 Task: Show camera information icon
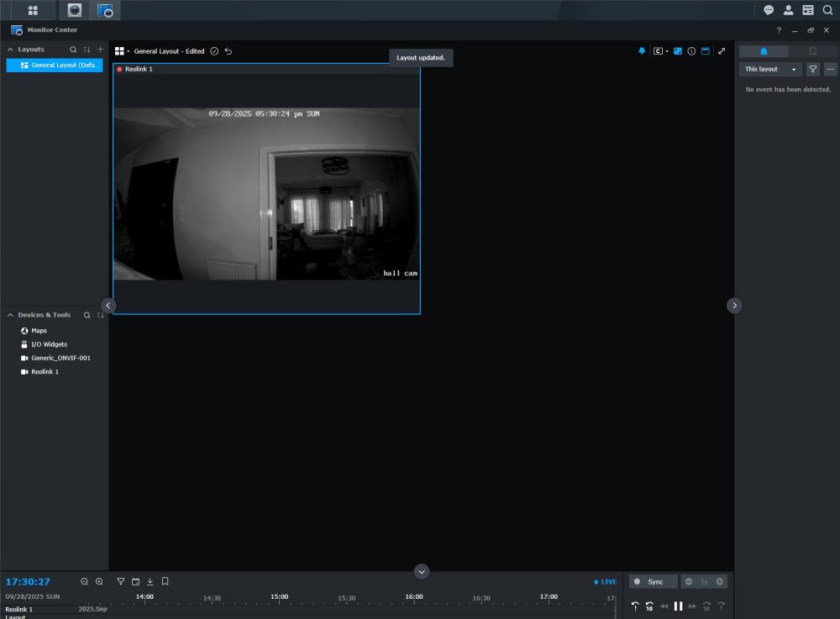(x=691, y=51)
